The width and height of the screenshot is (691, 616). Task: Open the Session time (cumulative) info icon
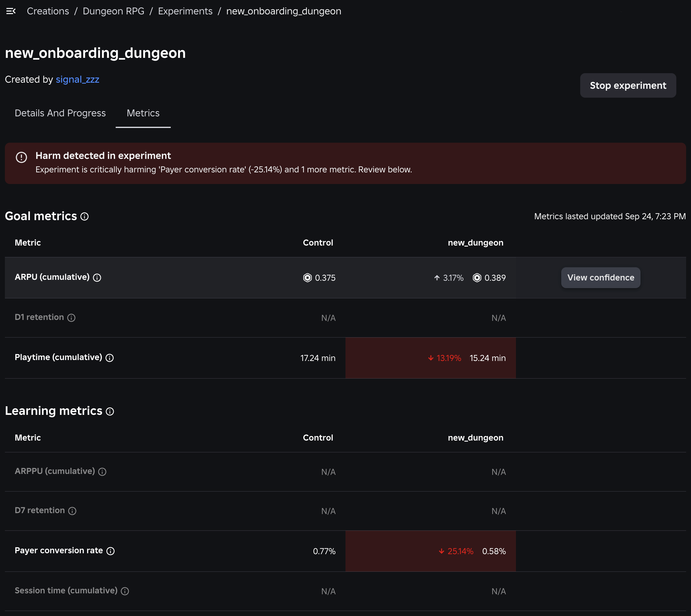125,591
